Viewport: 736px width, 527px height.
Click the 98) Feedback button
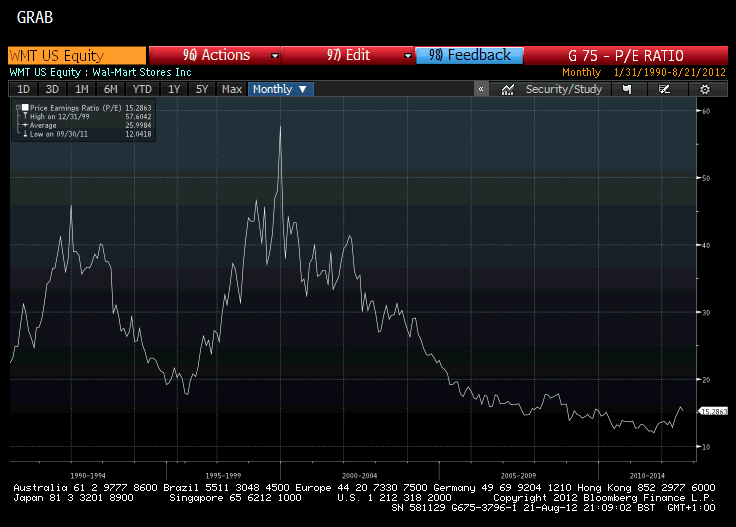point(469,55)
